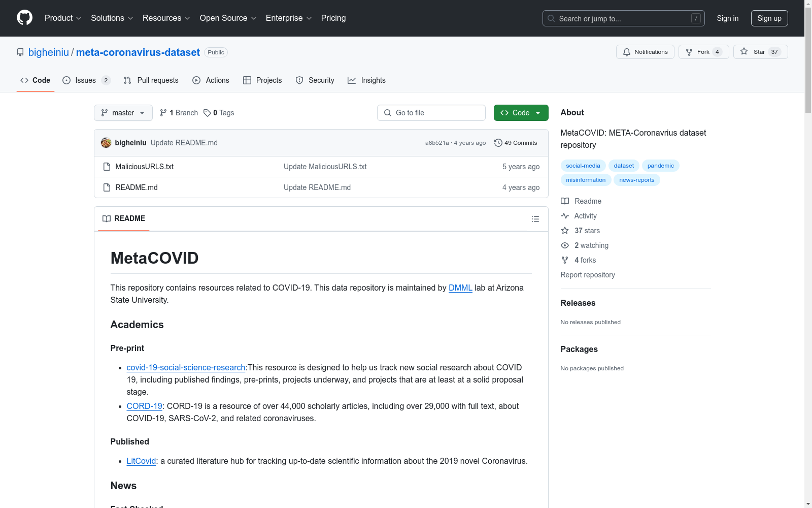Click the search magnifier icon in header
This screenshot has width=812, height=508.
[x=551, y=18]
